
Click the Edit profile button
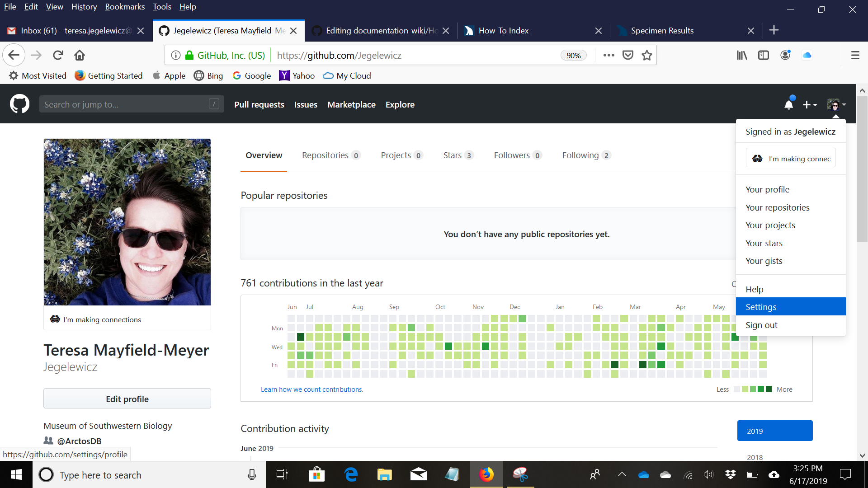coord(127,399)
